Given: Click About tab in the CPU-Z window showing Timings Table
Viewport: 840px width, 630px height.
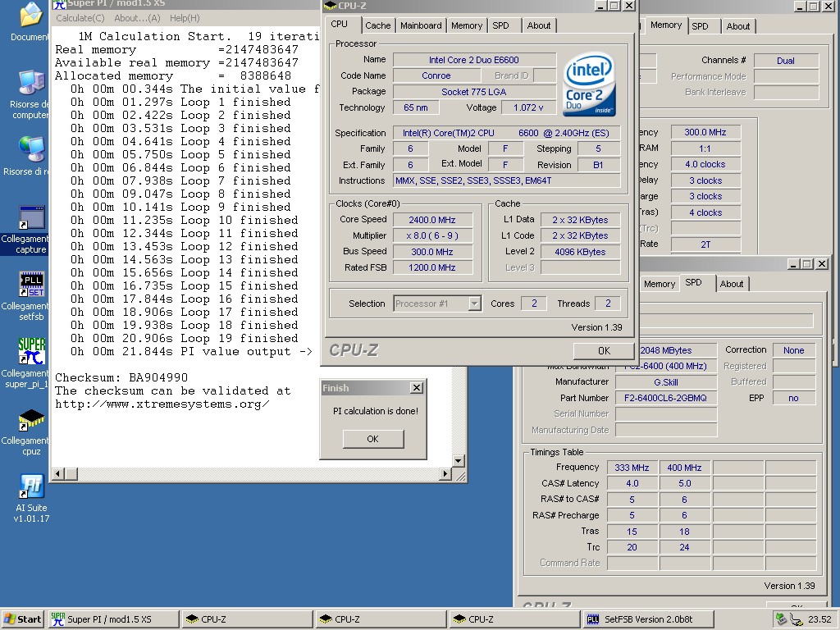Looking at the screenshot, I should [732, 284].
